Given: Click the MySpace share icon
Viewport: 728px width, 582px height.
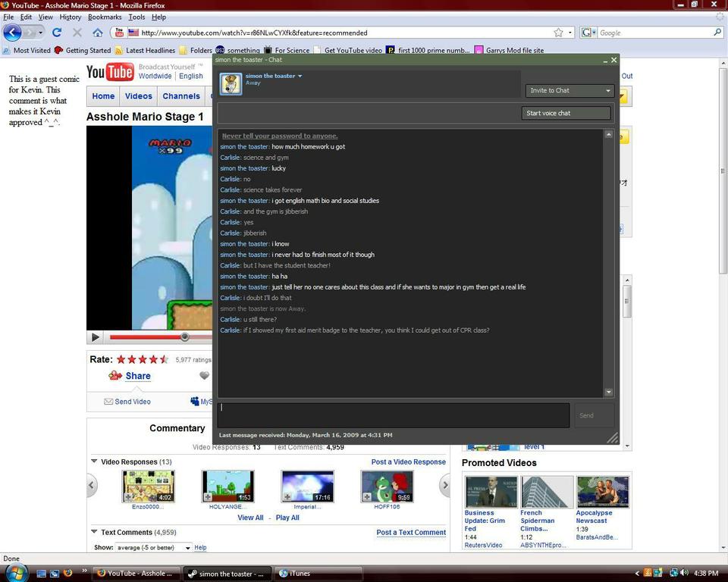Looking at the screenshot, I should pos(195,402).
